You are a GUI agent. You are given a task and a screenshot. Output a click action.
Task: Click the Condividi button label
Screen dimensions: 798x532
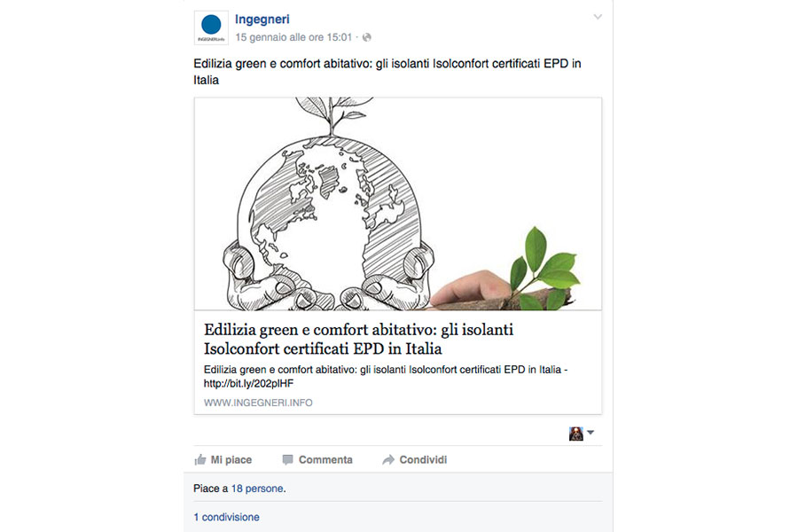click(423, 459)
